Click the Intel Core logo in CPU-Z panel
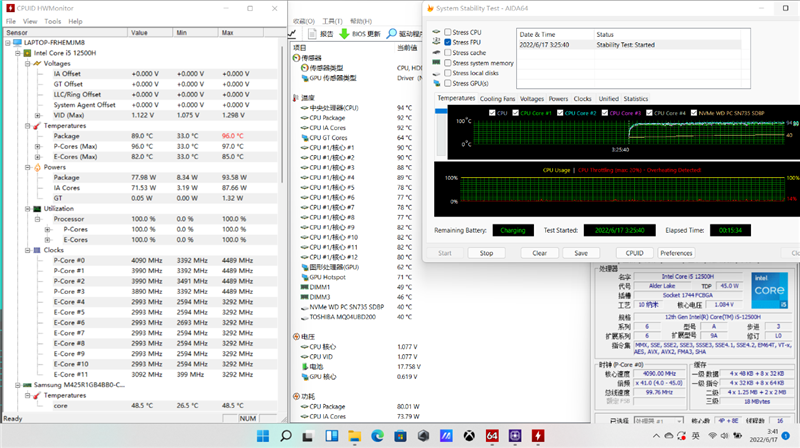The width and height of the screenshot is (800, 448). coord(769,290)
